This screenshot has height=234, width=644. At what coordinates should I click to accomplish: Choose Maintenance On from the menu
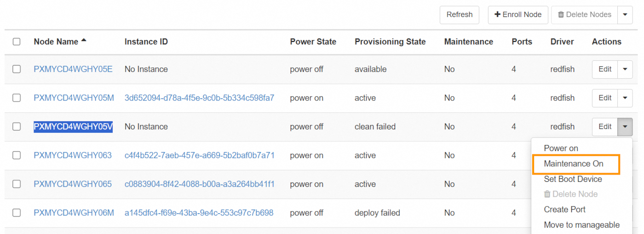573,164
